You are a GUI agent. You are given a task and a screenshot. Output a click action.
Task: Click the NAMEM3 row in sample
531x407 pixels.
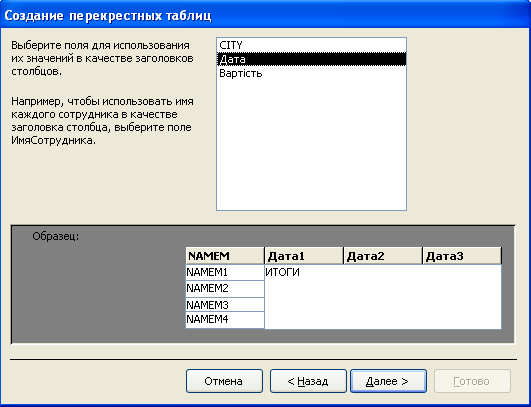click(225, 305)
